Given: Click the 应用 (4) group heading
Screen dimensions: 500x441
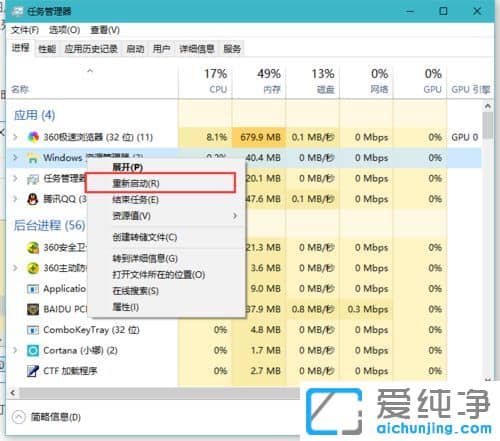Looking at the screenshot, I should [34, 115].
